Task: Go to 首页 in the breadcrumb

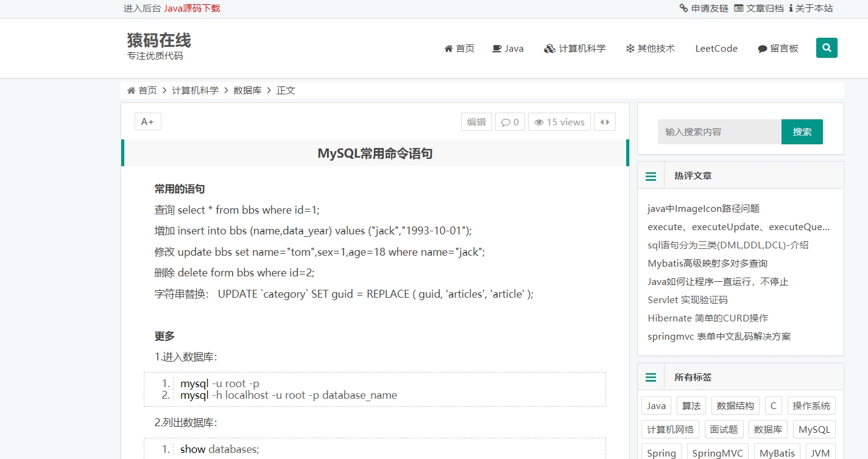Action: (142, 90)
